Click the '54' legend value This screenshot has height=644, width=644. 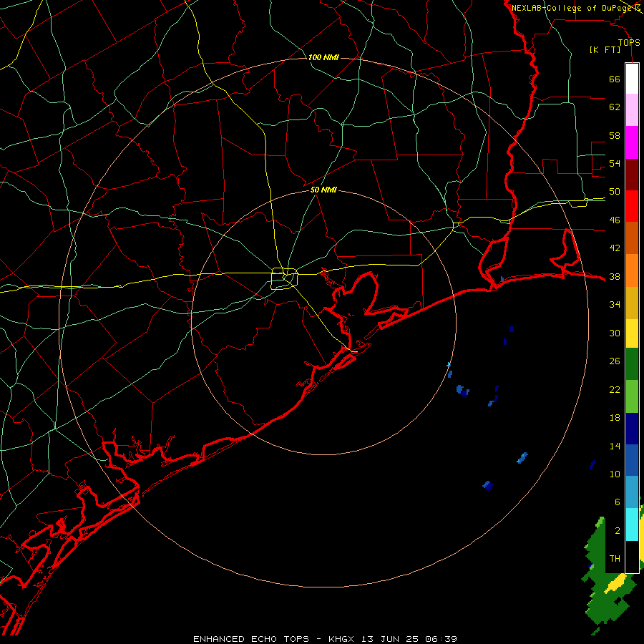coord(615,163)
